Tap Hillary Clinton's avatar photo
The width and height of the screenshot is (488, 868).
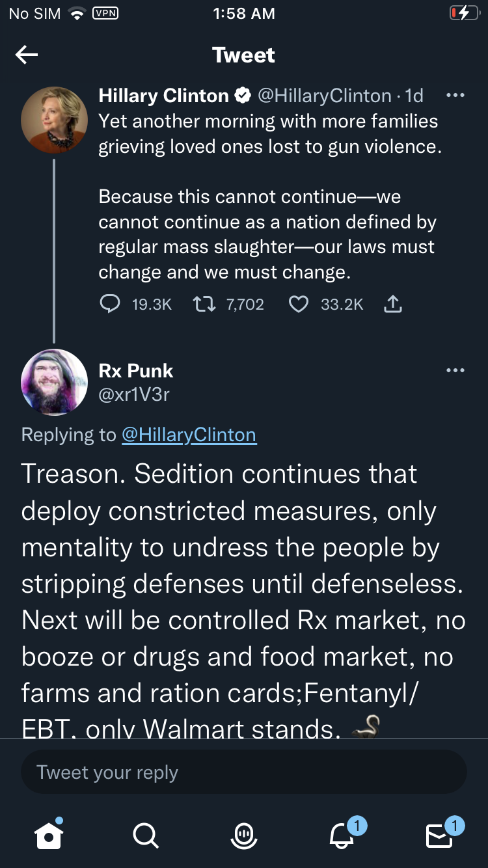54,120
